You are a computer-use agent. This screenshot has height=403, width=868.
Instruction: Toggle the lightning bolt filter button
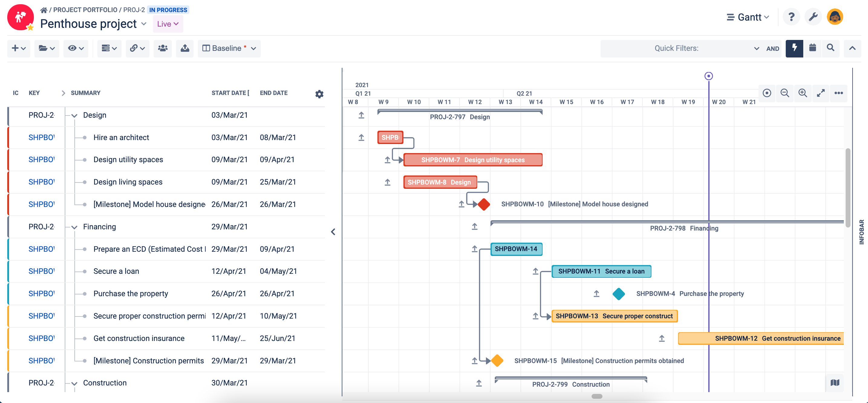[x=794, y=48]
